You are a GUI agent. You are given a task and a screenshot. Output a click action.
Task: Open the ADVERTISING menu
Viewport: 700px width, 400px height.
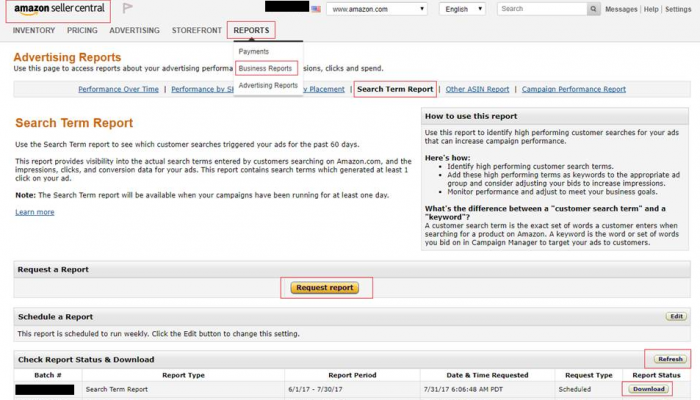coord(134,30)
